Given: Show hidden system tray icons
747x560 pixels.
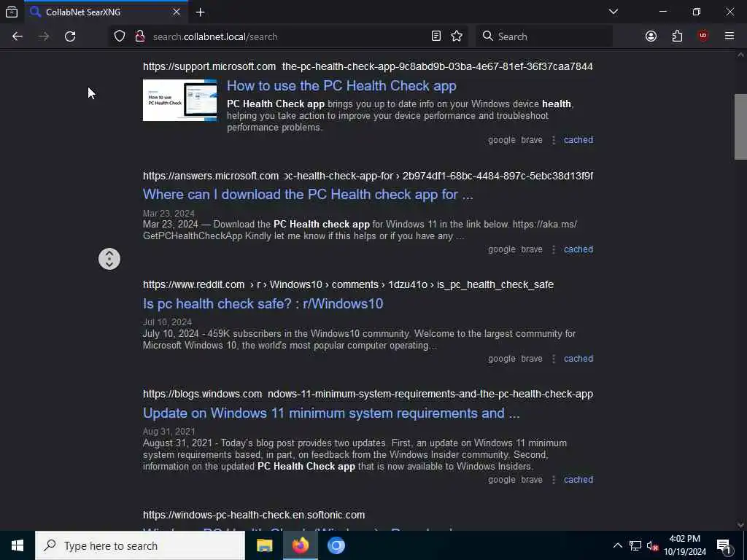Looking at the screenshot, I should (617, 545).
